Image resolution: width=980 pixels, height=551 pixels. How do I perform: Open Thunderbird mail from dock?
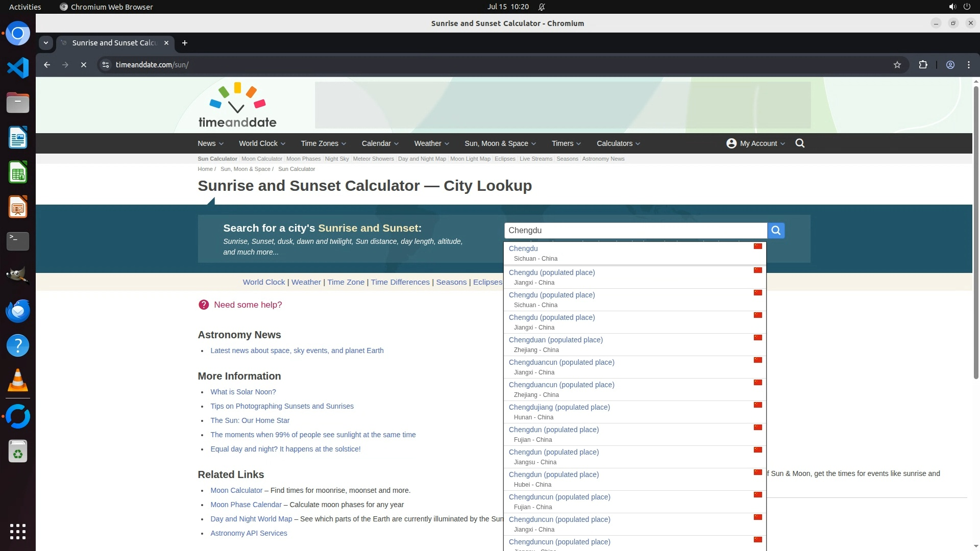coord(18,311)
